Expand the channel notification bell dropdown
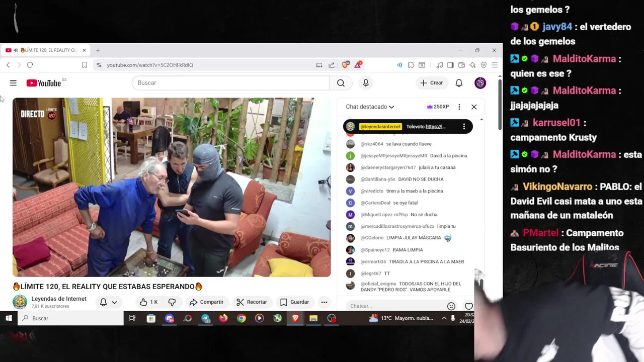 point(108,302)
